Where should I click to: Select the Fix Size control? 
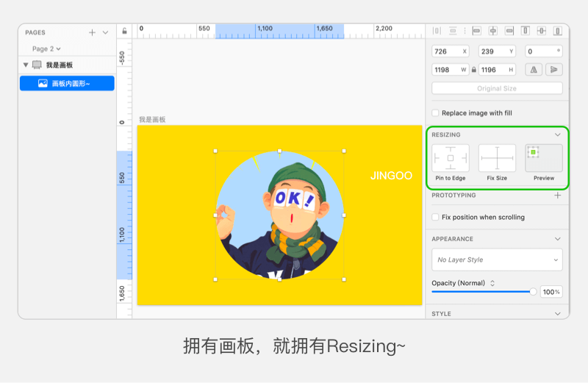click(497, 158)
